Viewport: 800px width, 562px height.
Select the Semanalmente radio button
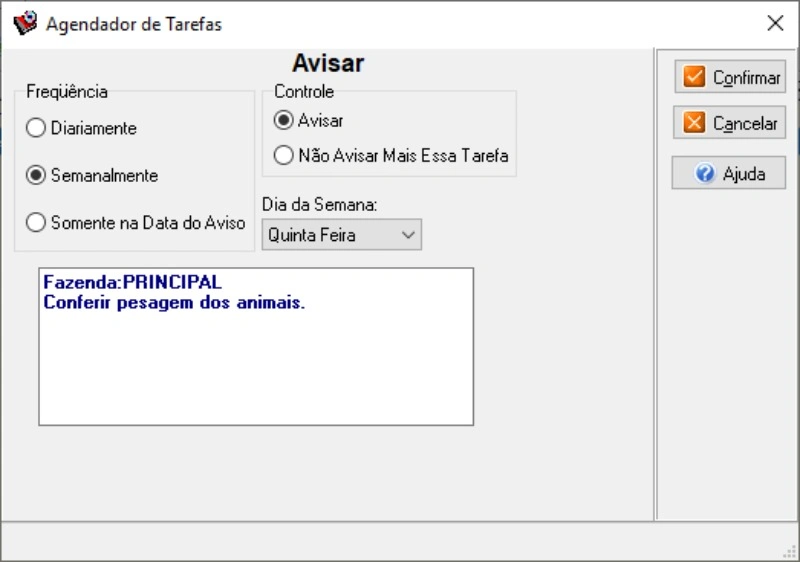coord(36,175)
